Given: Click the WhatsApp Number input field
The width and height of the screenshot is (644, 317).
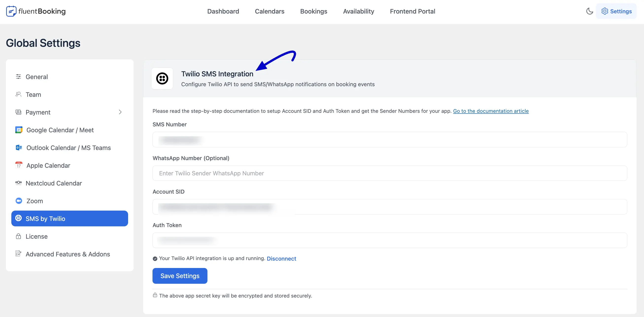Looking at the screenshot, I should 390,173.
